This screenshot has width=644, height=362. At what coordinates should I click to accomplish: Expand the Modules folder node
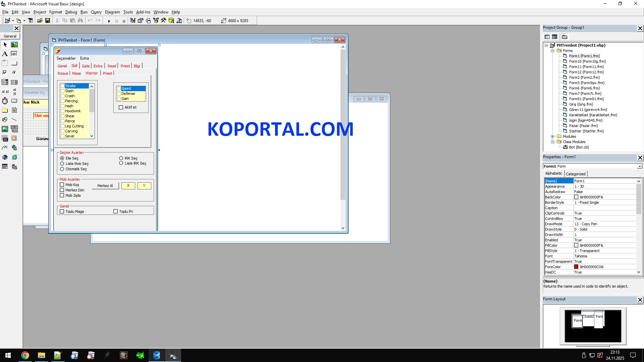(552, 136)
